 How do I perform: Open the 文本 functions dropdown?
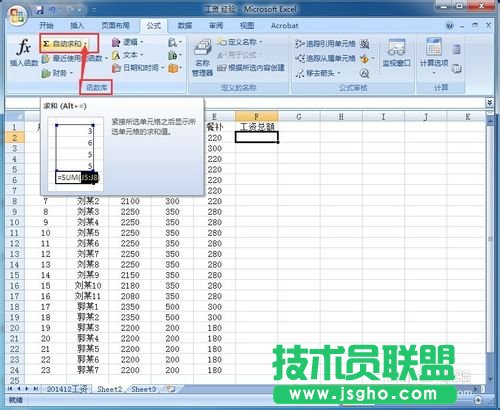pyautogui.click(x=127, y=55)
